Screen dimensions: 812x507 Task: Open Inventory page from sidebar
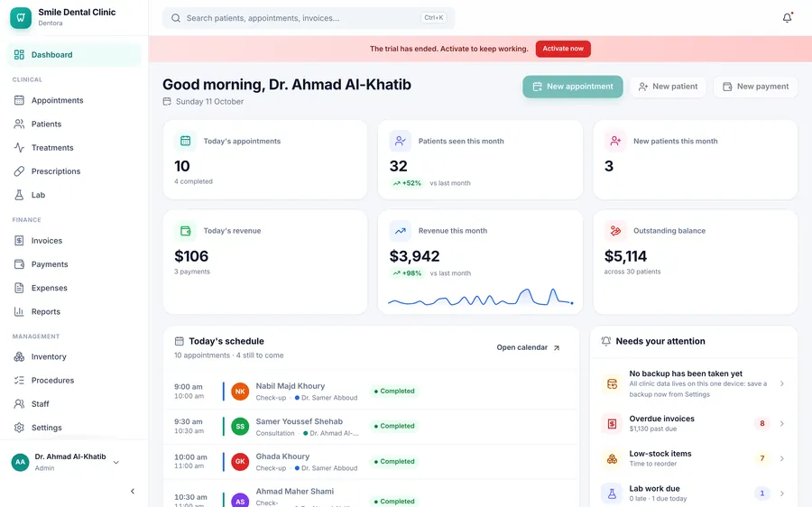74,357
